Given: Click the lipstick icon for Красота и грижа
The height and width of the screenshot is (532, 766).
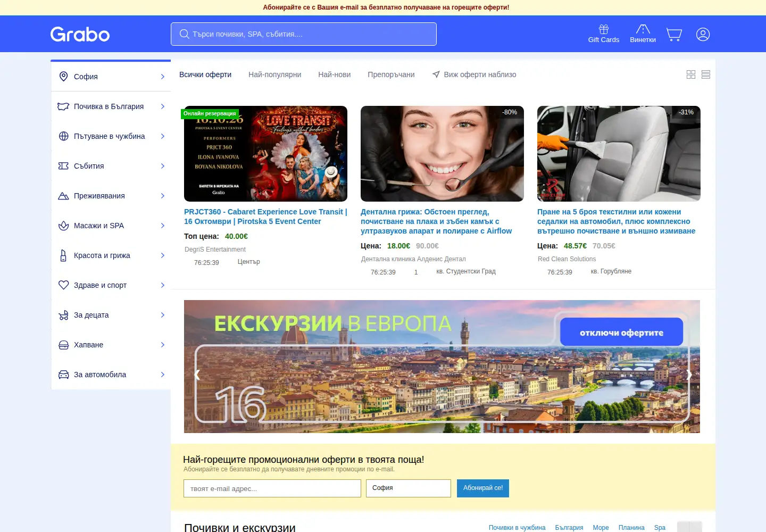Looking at the screenshot, I should tap(63, 255).
